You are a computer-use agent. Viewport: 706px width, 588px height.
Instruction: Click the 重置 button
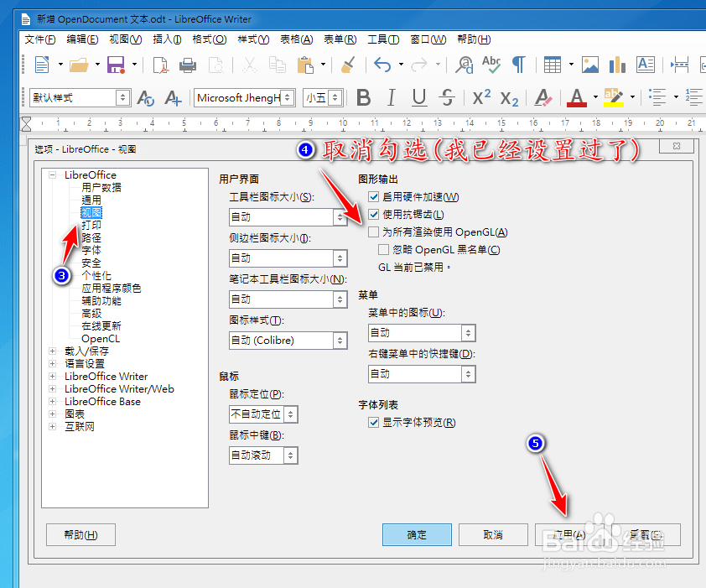646,535
